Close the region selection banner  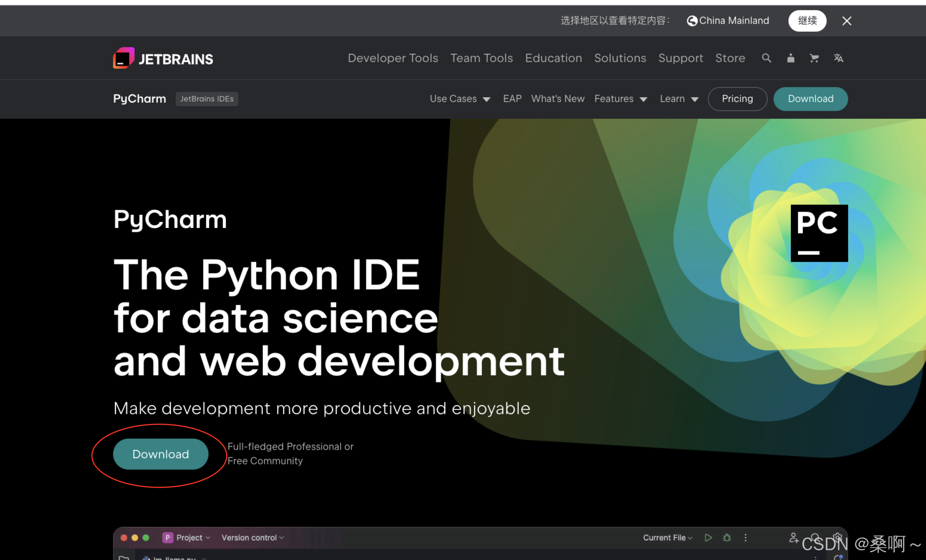[x=847, y=21]
